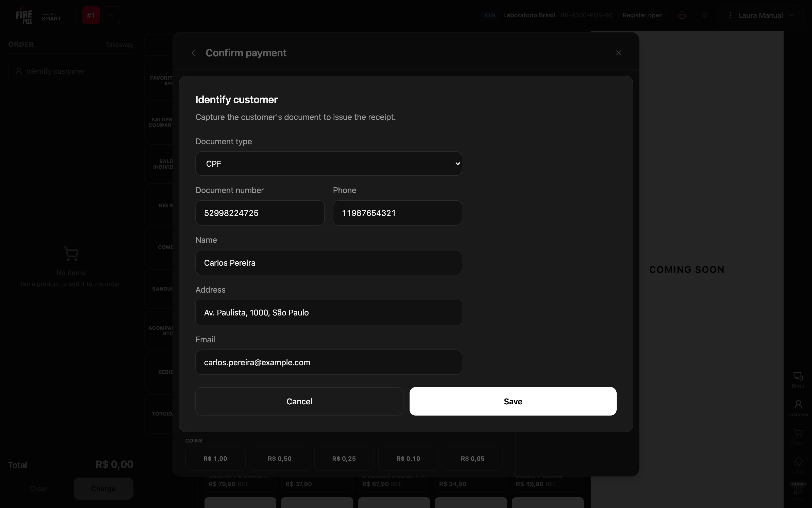
Task: Click the Email input field
Action: click(x=329, y=362)
